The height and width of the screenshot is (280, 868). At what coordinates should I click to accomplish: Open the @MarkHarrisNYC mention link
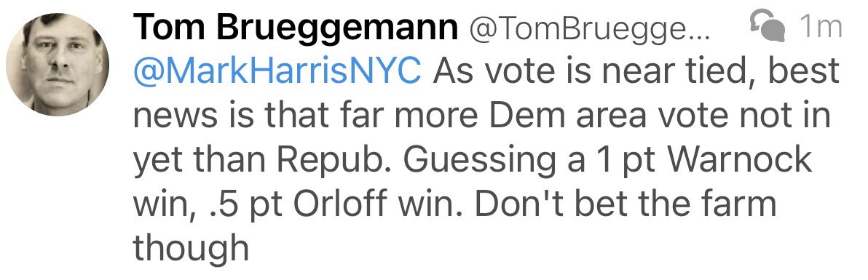point(277,72)
